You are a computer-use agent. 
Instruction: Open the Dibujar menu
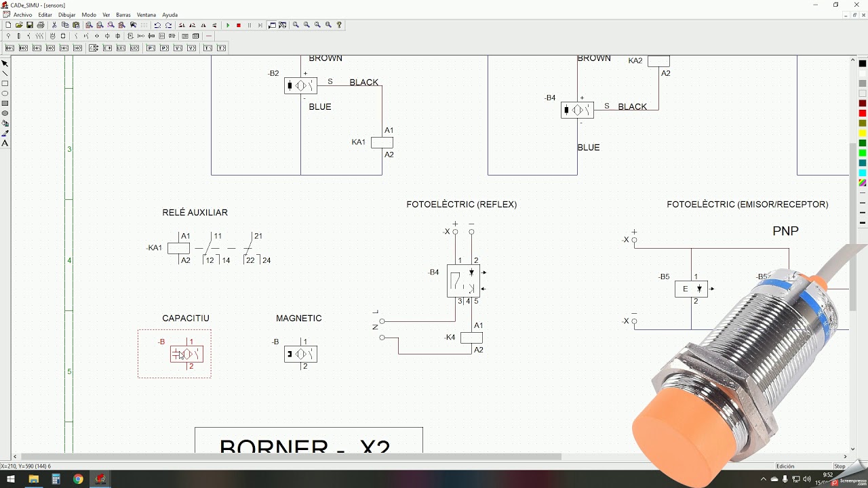pos(67,15)
